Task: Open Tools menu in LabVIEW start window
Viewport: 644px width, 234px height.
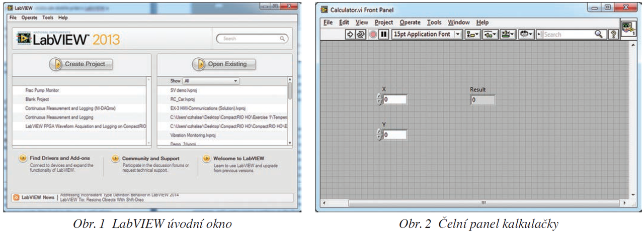Action: [x=48, y=18]
